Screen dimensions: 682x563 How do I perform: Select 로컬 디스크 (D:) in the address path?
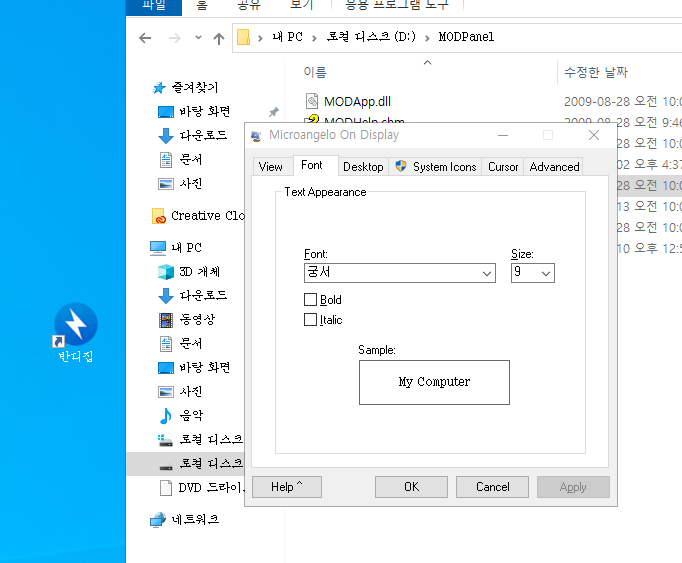coord(371,37)
